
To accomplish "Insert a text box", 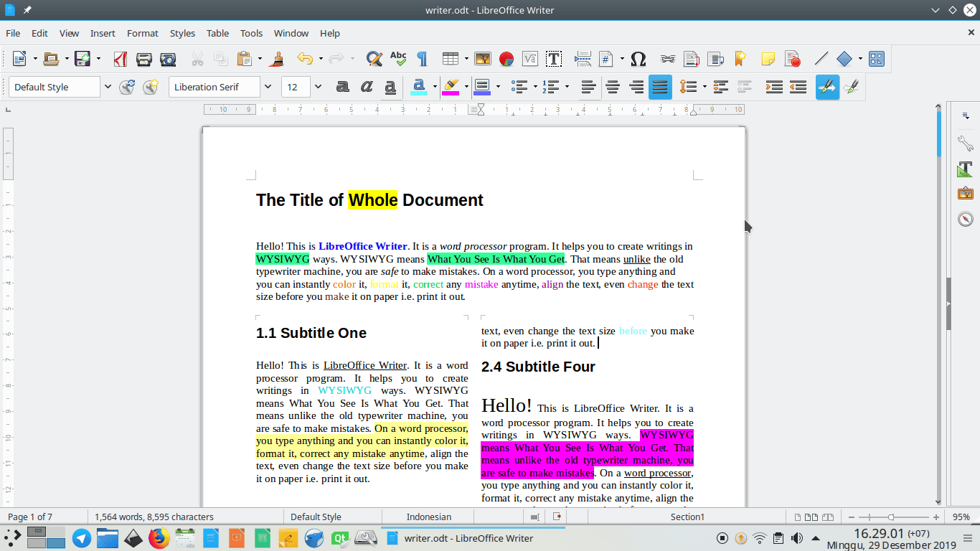I will (x=554, y=59).
